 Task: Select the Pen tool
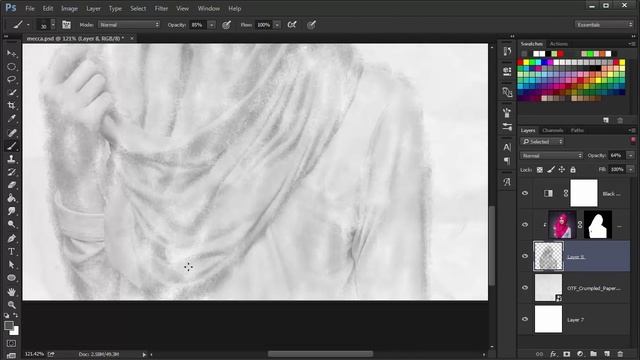11,238
